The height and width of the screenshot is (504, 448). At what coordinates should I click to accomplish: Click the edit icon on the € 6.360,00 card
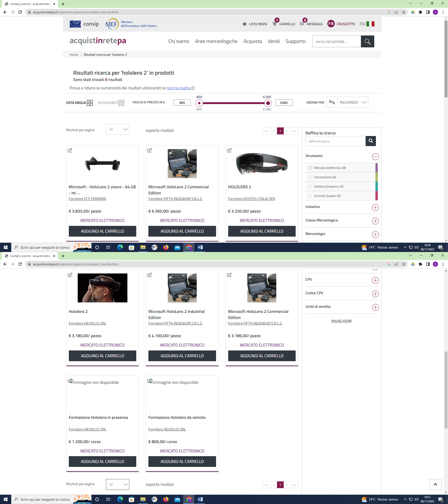[150, 150]
